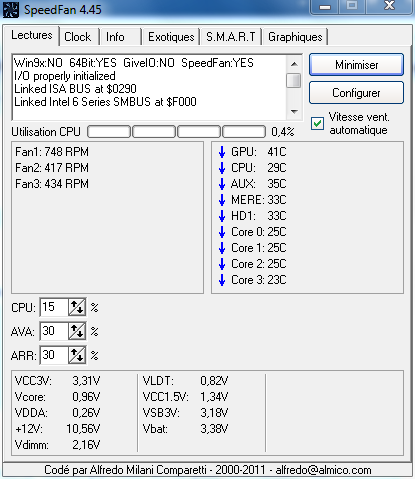
Task: Click the log scroll down arrow
Action: click(x=294, y=112)
